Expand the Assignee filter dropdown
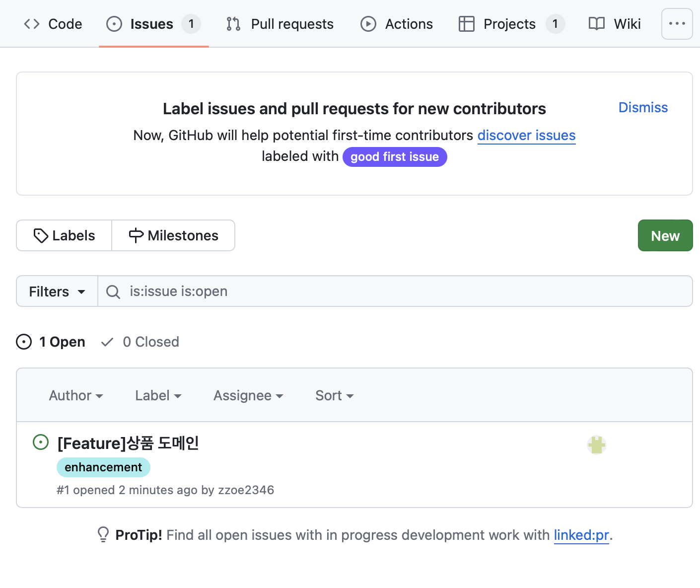Image resolution: width=700 pixels, height=588 pixels. (248, 395)
